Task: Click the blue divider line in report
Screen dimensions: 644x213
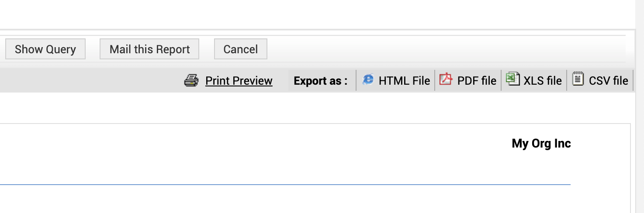Action: pyautogui.click(x=284, y=185)
